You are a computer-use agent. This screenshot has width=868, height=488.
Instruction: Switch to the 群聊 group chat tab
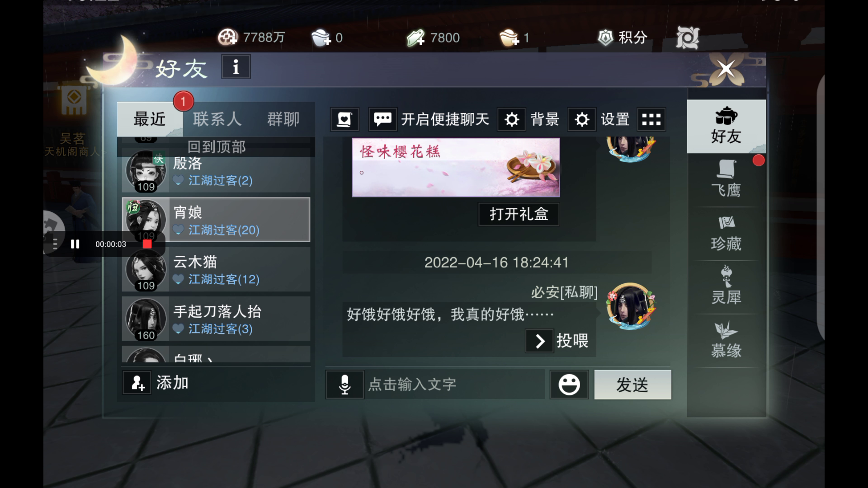[x=283, y=119]
